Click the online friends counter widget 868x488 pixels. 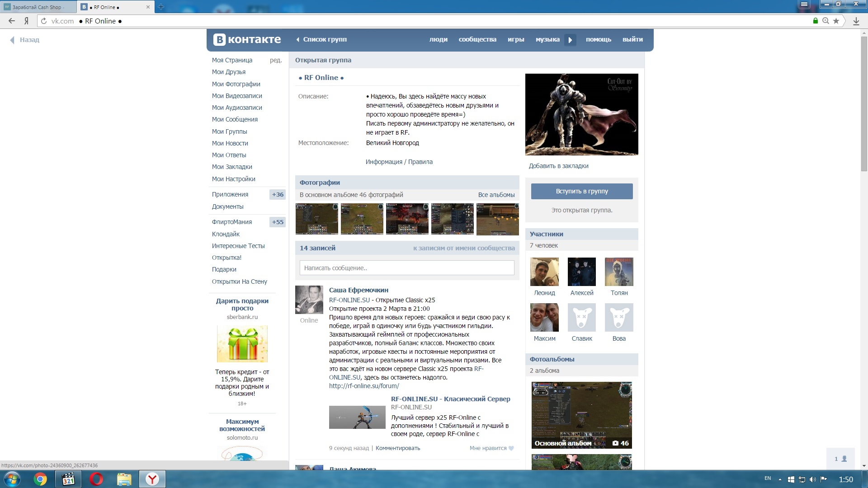[x=840, y=459]
